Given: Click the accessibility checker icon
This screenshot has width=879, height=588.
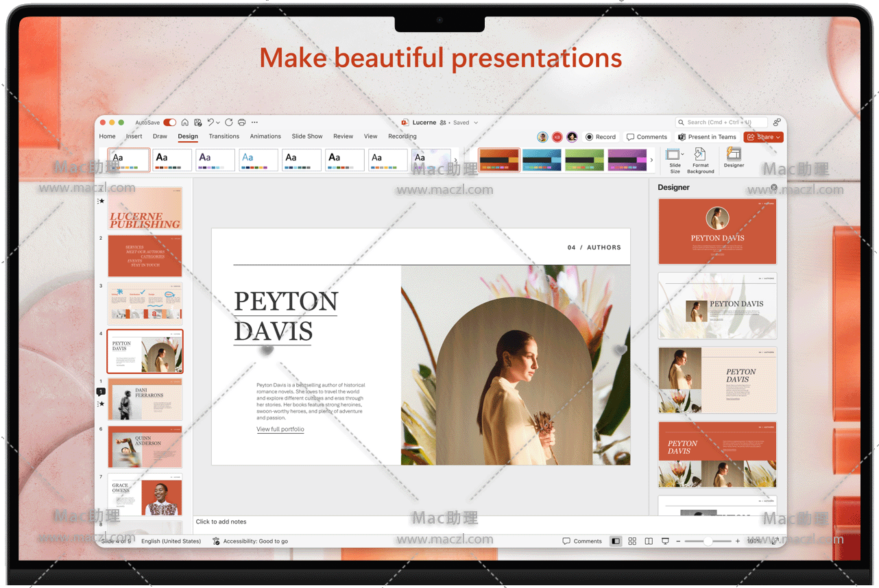Looking at the screenshot, I should coord(216,541).
